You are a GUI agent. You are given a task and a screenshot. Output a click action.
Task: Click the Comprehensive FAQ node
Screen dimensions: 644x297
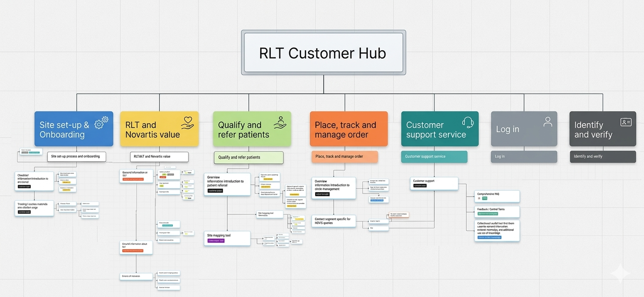(497, 196)
